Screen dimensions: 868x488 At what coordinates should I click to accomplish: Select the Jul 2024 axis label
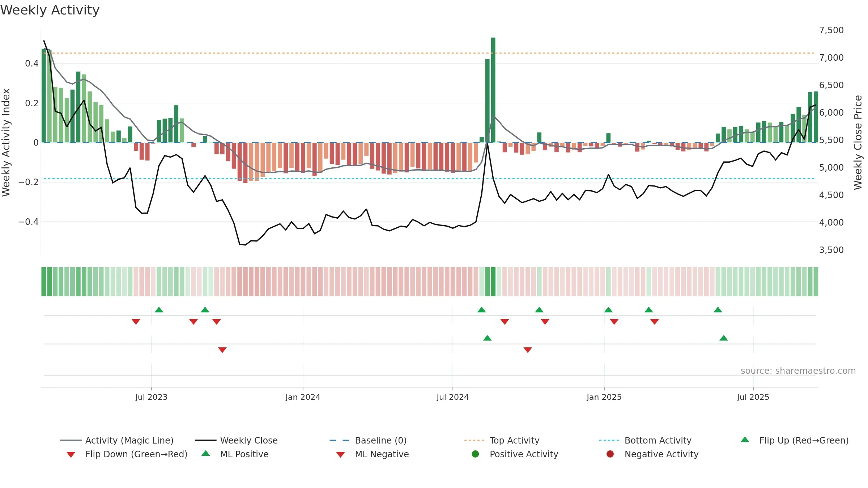[452, 397]
